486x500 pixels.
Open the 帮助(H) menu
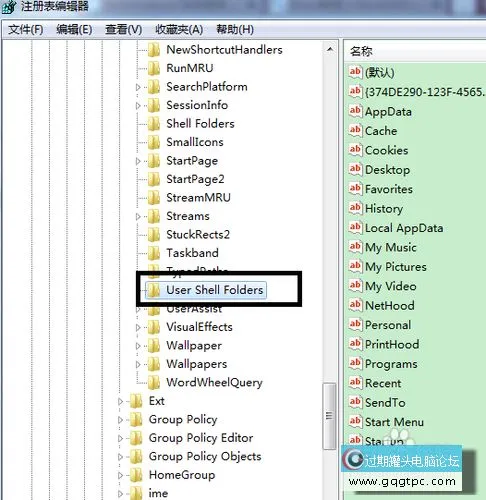pyautogui.click(x=235, y=30)
